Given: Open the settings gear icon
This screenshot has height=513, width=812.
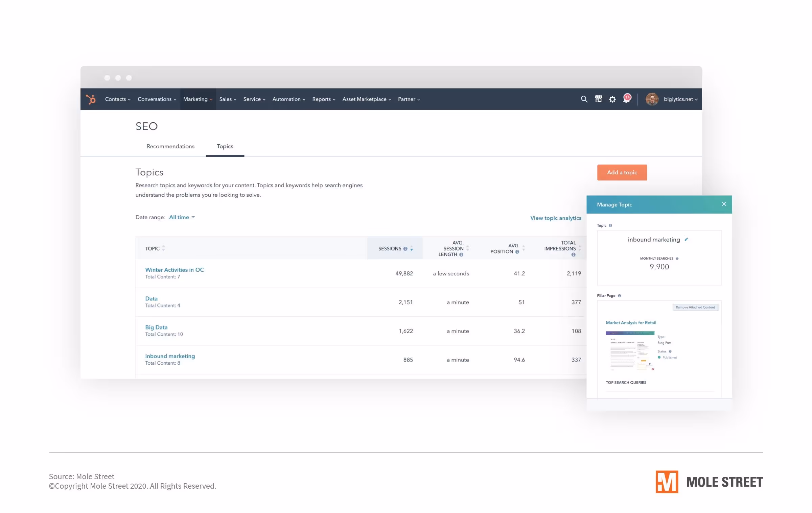Looking at the screenshot, I should click(x=612, y=99).
